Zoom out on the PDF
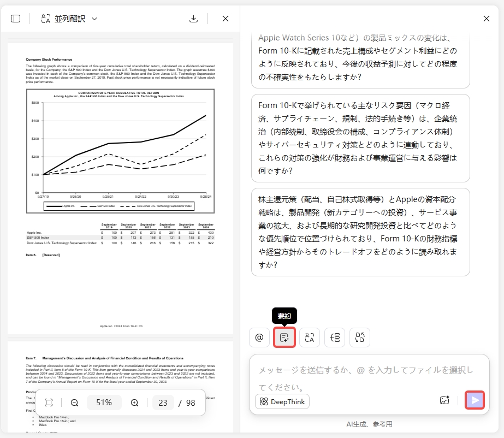The image size is (504, 438). point(74,403)
